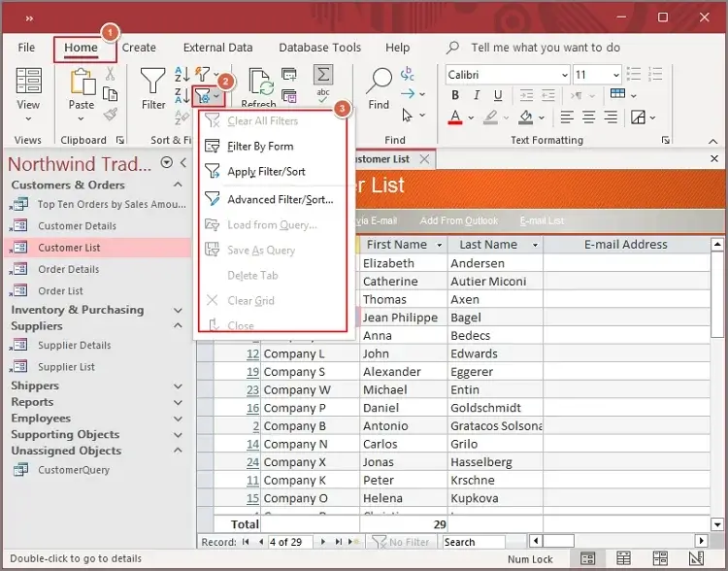Click the Totals sigma icon
Viewport: 728px width, 571px height.
pos(323,75)
